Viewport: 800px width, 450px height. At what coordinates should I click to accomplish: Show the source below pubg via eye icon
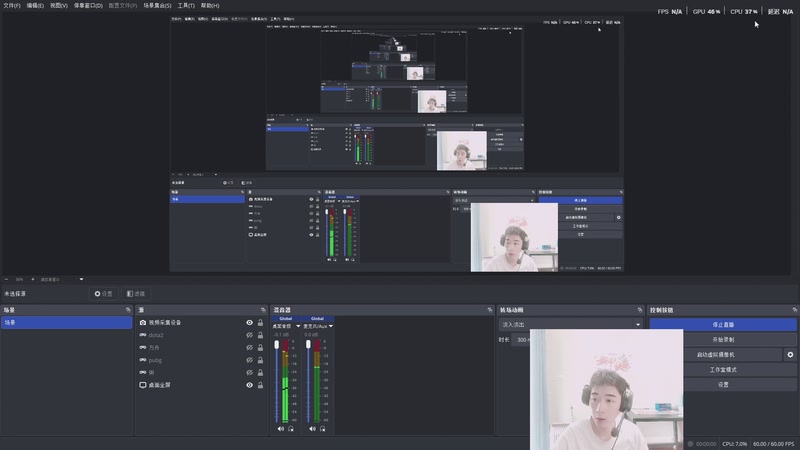(x=249, y=372)
